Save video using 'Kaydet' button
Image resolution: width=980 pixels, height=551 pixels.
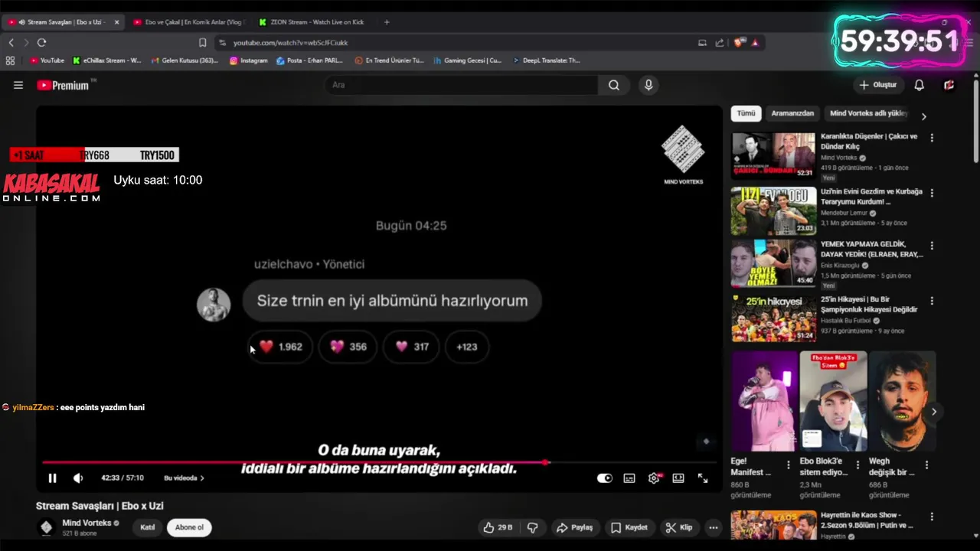click(629, 527)
